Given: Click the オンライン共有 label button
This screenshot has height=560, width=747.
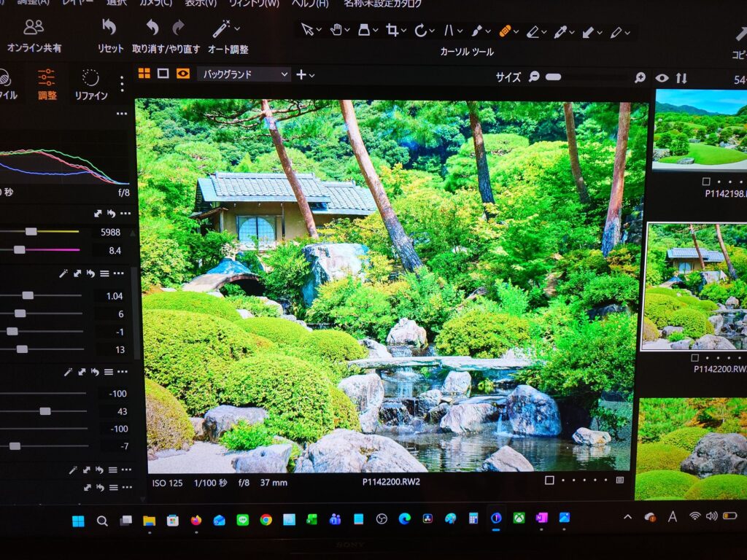Looking at the screenshot, I should (x=34, y=48).
